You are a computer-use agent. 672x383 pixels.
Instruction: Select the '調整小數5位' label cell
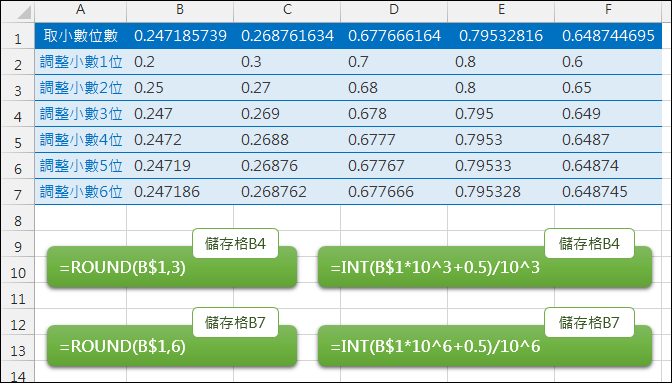coord(81,166)
